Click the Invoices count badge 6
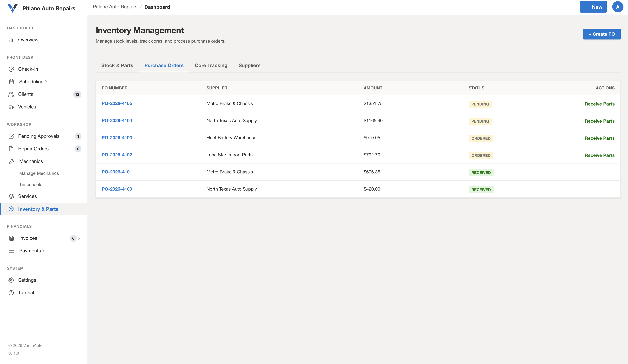The image size is (628, 364). pos(73,238)
